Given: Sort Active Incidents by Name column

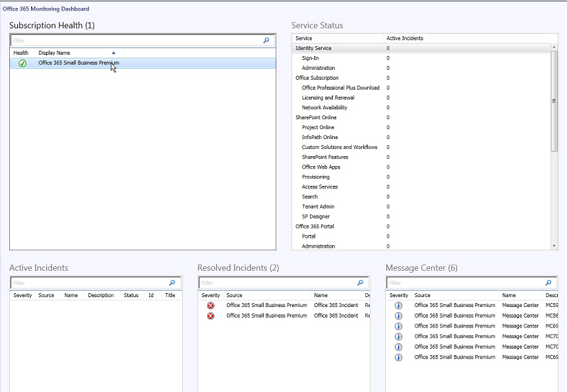Looking at the screenshot, I should pyautogui.click(x=71, y=295).
